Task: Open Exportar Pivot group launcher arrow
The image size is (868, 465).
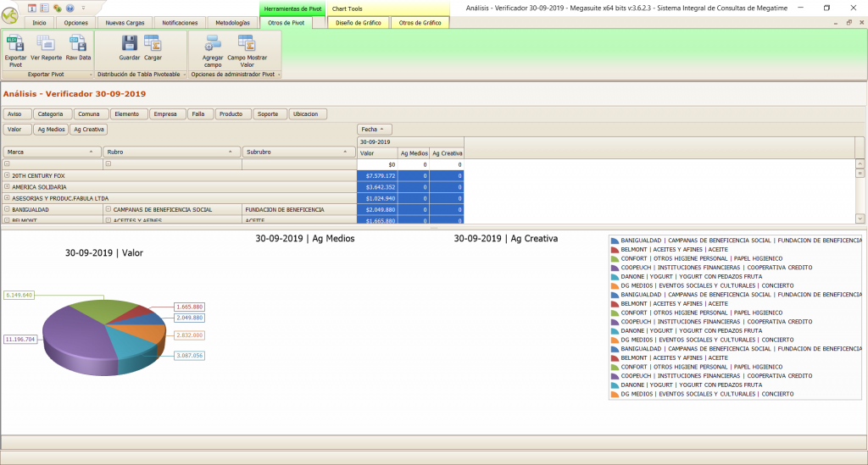Action: coord(90,75)
